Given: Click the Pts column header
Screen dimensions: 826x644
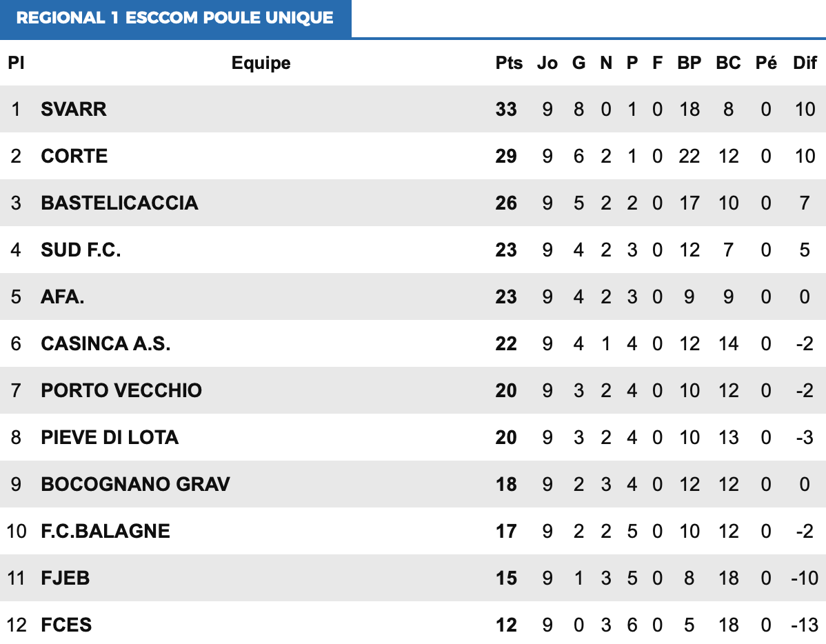Looking at the screenshot, I should tap(509, 63).
